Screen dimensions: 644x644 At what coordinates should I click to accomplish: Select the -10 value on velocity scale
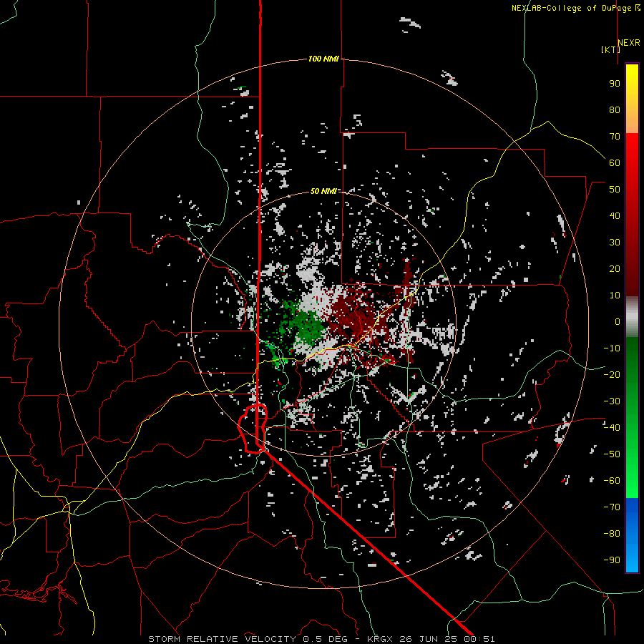[x=612, y=348]
